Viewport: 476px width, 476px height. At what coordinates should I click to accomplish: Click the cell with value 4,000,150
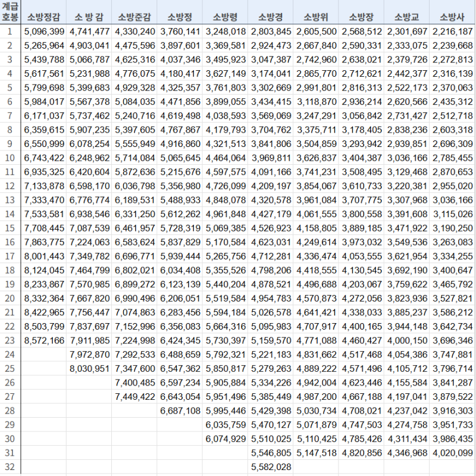click(407, 340)
